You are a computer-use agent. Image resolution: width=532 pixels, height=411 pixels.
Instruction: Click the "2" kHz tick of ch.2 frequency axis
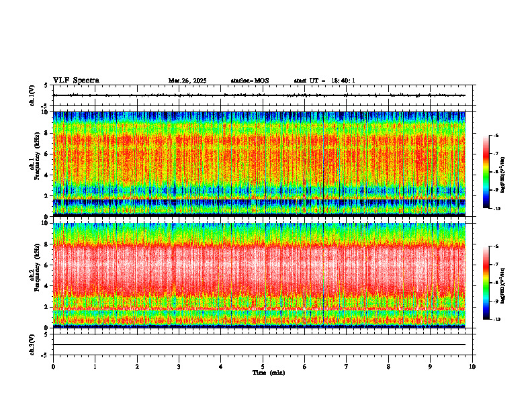coord(47,307)
